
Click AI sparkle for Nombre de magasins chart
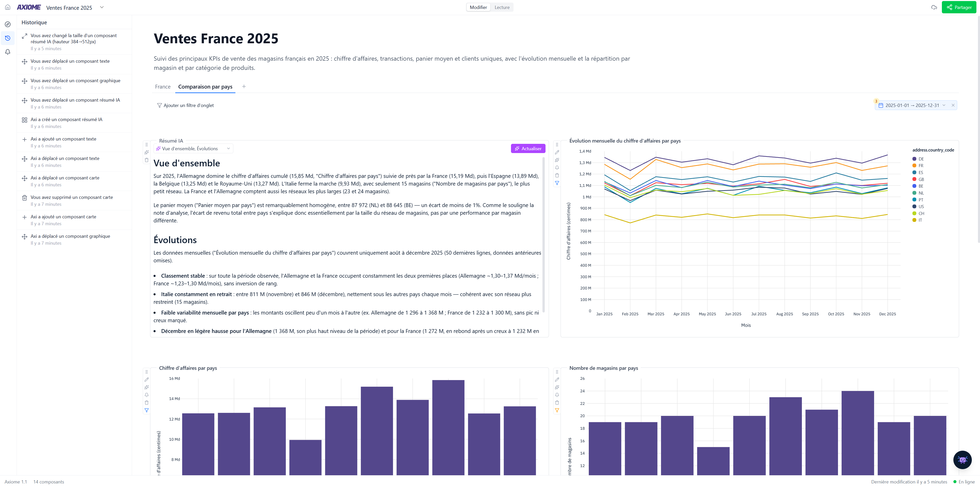tap(557, 387)
